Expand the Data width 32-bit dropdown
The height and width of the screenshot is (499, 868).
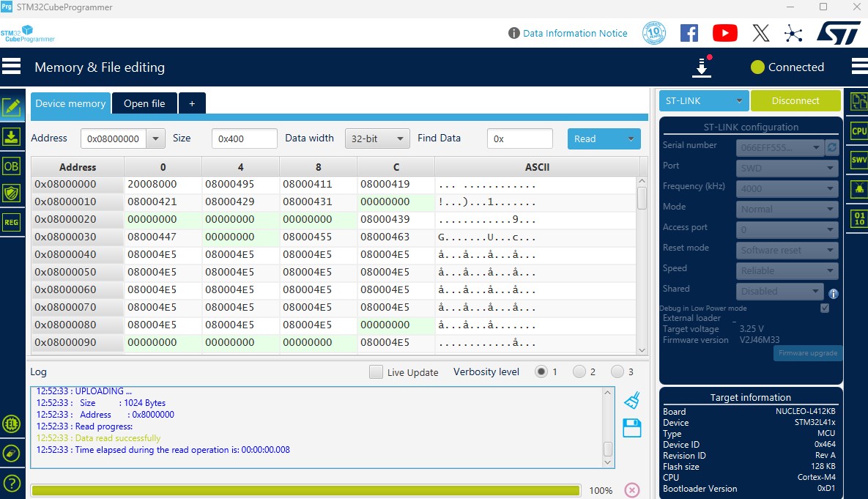tap(377, 138)
